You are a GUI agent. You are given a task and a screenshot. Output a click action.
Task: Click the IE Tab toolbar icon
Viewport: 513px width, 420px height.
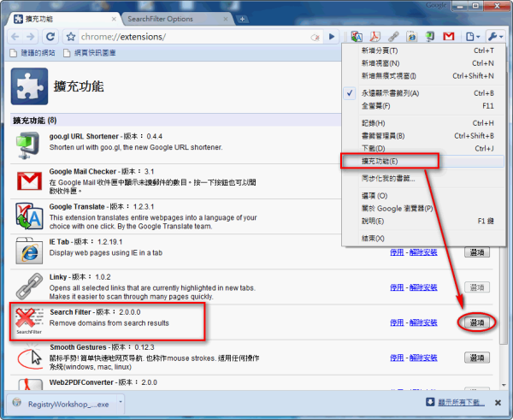pos(411,36)
